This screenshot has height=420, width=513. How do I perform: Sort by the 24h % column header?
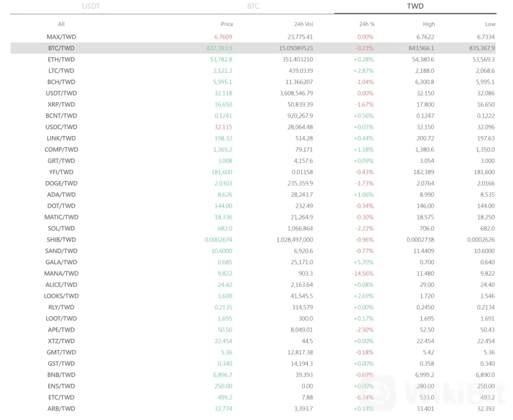(366, 24)
